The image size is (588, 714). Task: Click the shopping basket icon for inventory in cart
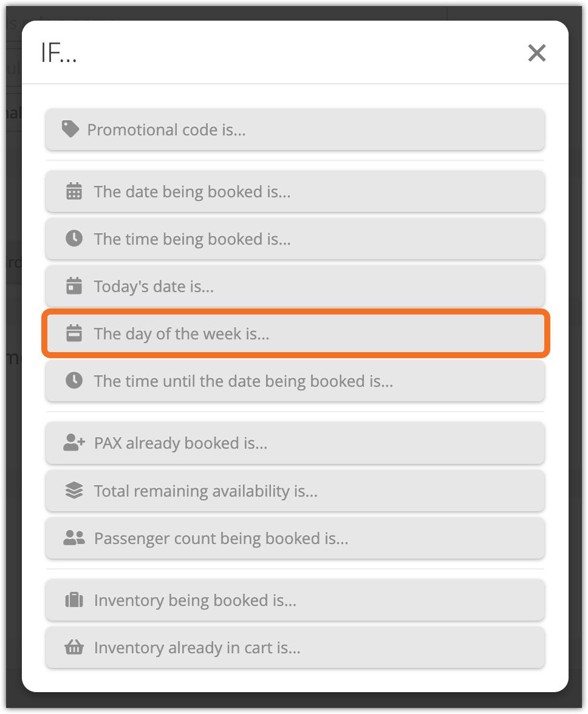(x=74, y=647)
